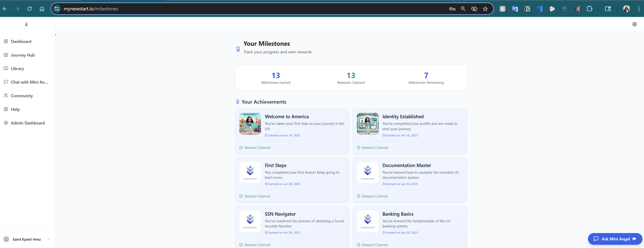This screenshot has height=248, width=644.
Task: Open Google Translate extension icon
Action: point(515,9)
